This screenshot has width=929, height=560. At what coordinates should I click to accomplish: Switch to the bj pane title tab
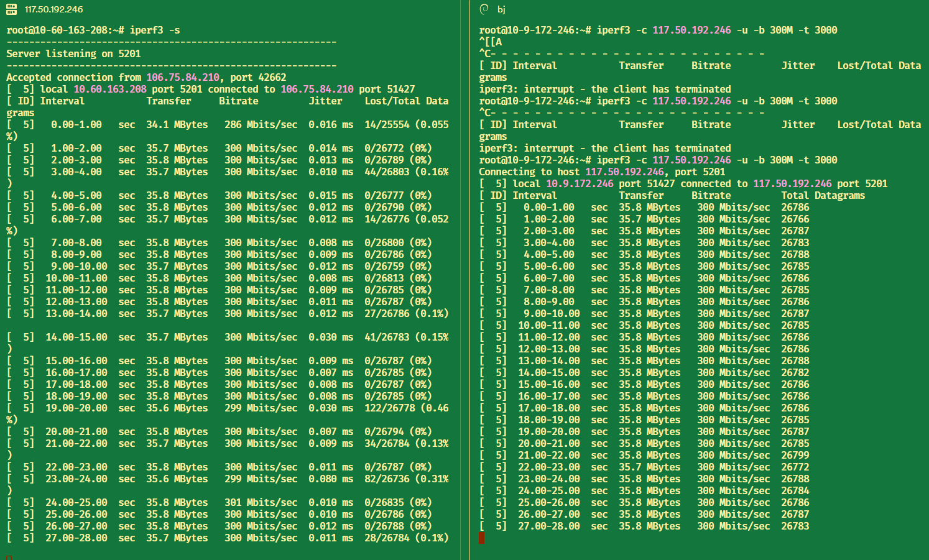click(x=501, y=9)
